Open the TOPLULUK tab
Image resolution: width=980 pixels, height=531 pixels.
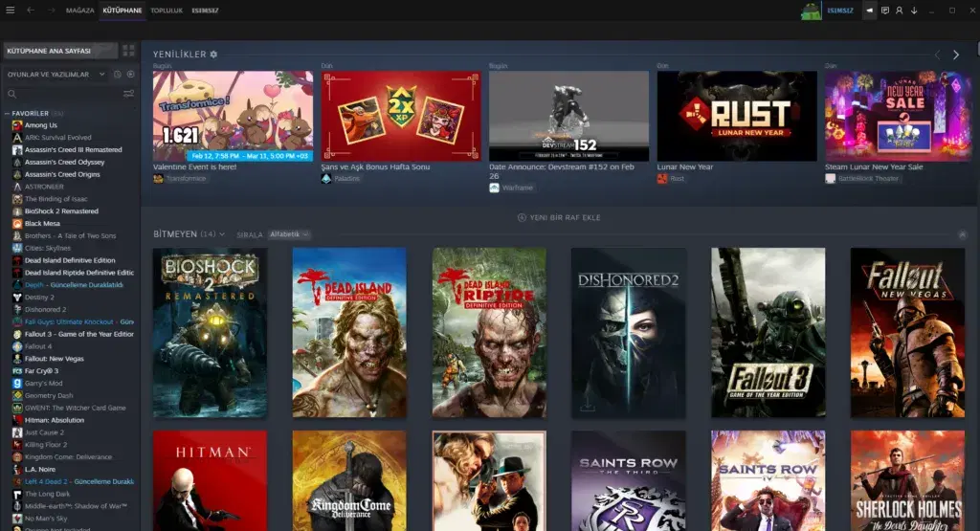[x=167, y=11]
